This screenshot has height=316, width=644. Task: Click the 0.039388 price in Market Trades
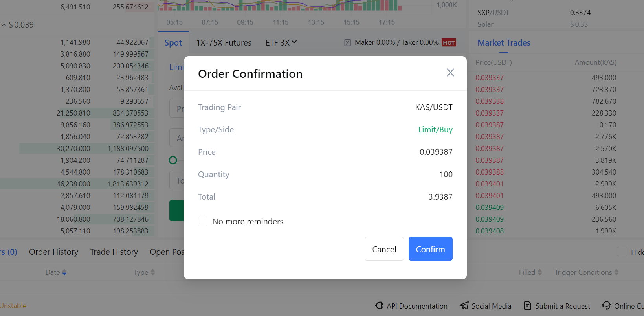click(x=490, y=172)
